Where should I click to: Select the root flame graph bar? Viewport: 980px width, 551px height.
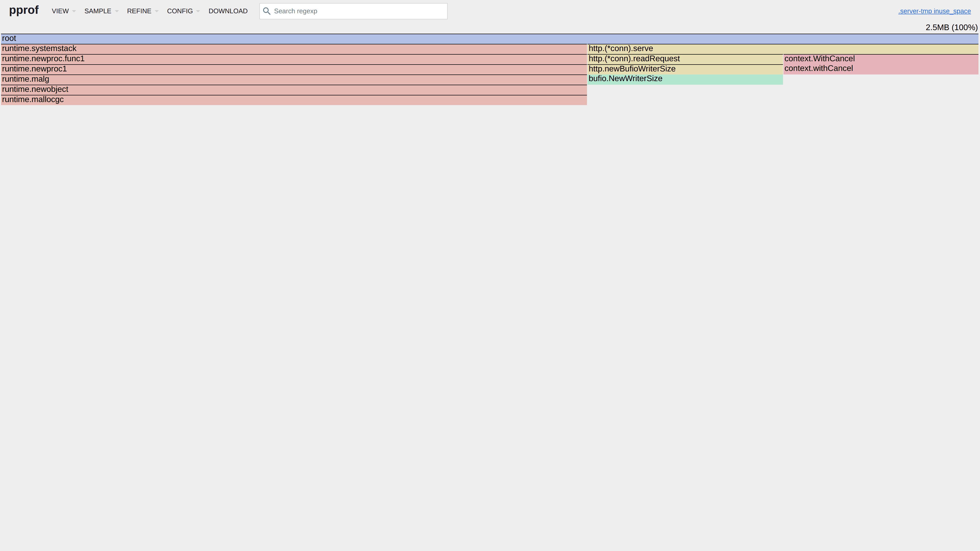[490, 39]
